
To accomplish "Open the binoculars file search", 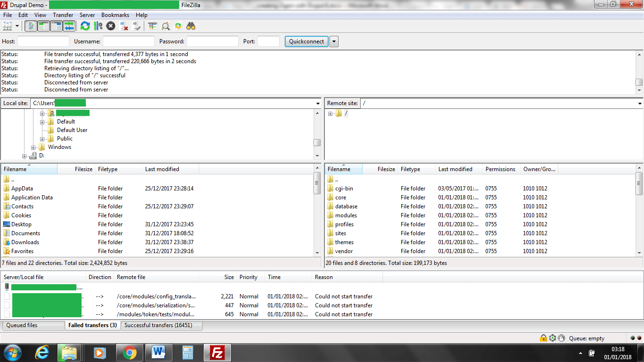I will 191,26.
